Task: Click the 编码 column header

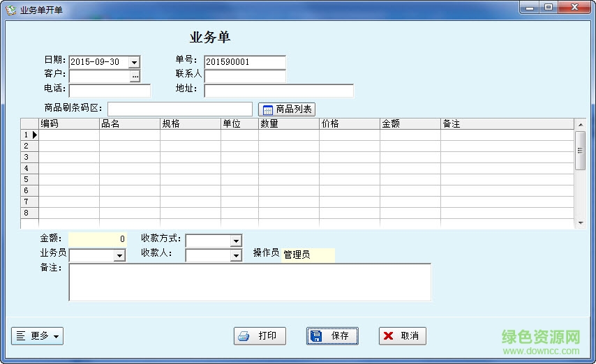Action: [x=69, y=124]
